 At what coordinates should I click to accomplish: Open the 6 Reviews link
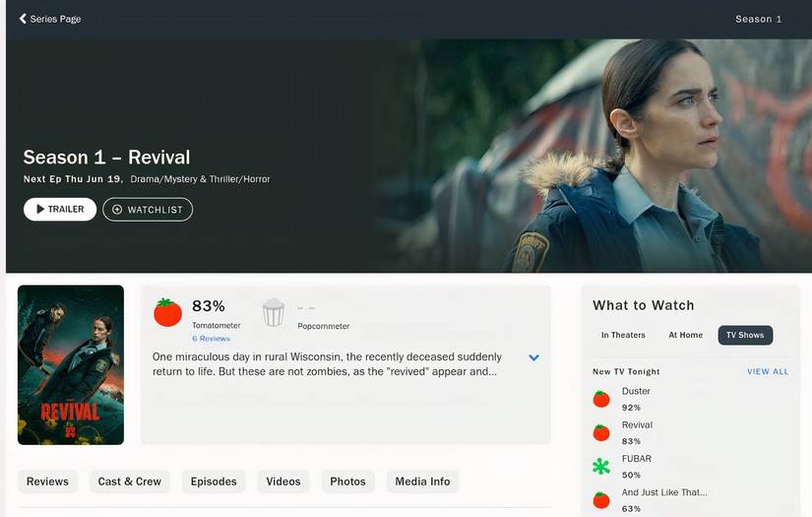(x=211, y=339)
